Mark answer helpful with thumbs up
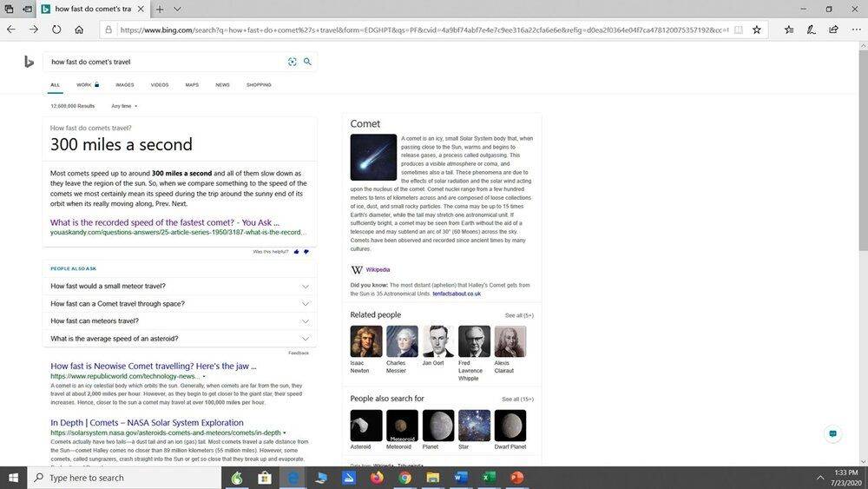 296,251
